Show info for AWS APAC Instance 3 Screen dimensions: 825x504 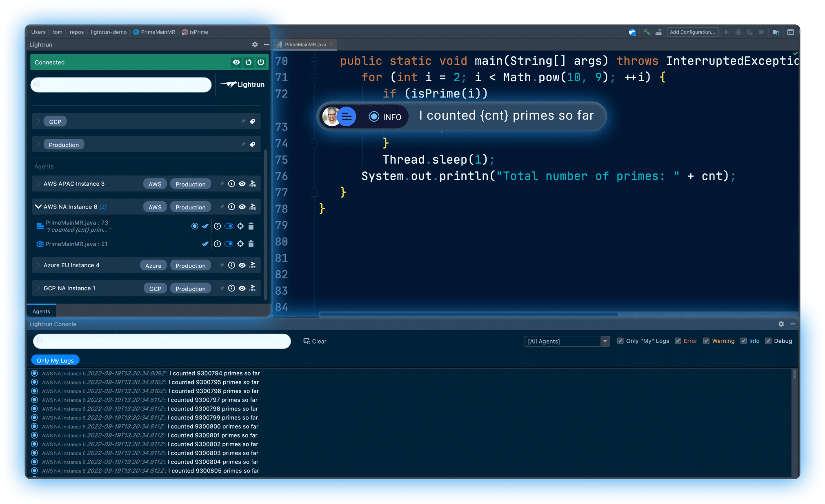(231, 184)
